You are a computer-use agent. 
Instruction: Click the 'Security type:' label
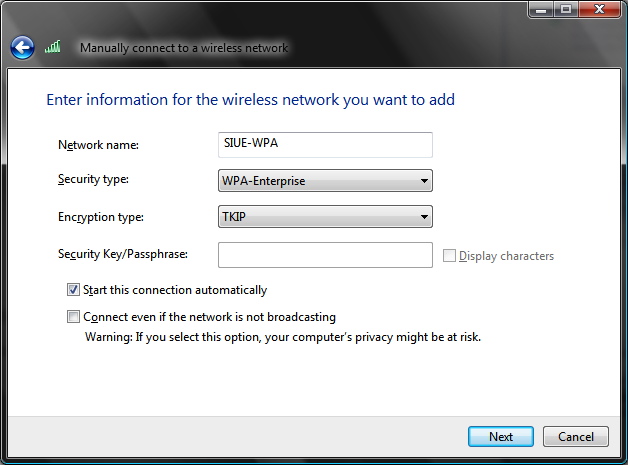pyautogui.click(x=94, y=179)
